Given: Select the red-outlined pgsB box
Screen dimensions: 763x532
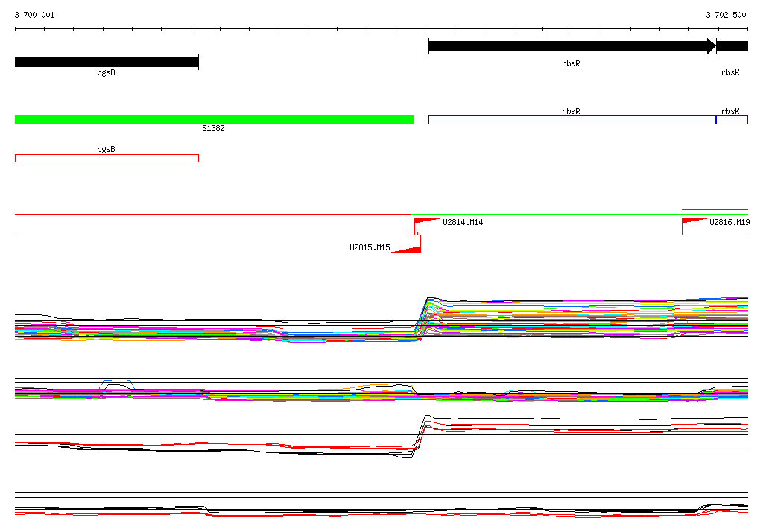Looking at the screenshot, I should point(107,158).
